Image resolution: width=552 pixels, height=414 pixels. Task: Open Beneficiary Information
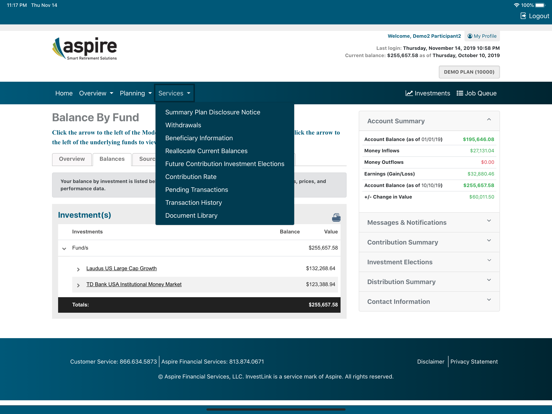coord(199,138)
